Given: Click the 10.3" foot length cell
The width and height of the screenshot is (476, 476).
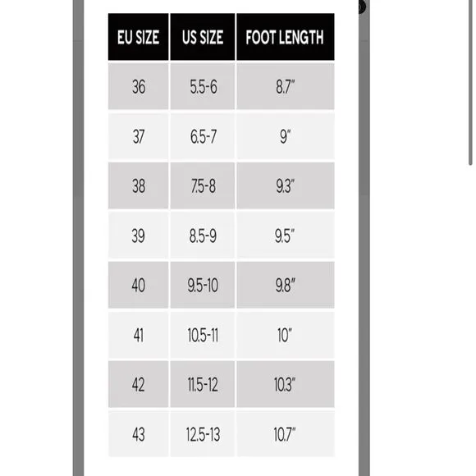Looking at the screenshot, I should (x=286, y=384).
